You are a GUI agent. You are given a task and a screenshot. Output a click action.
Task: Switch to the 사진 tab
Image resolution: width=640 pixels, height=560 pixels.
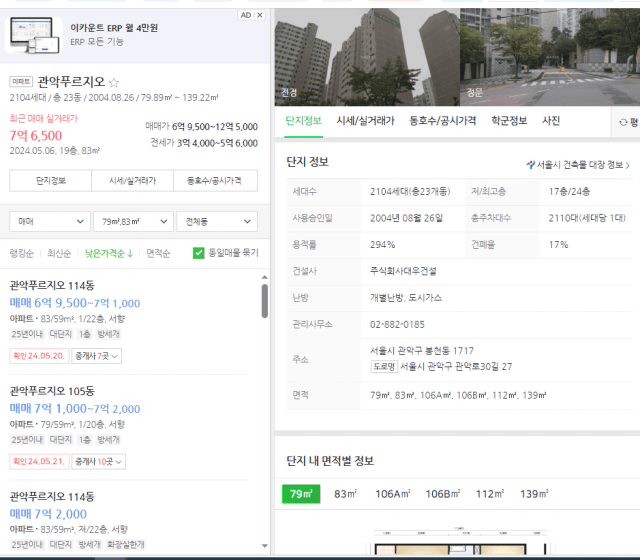coord(551,121)
